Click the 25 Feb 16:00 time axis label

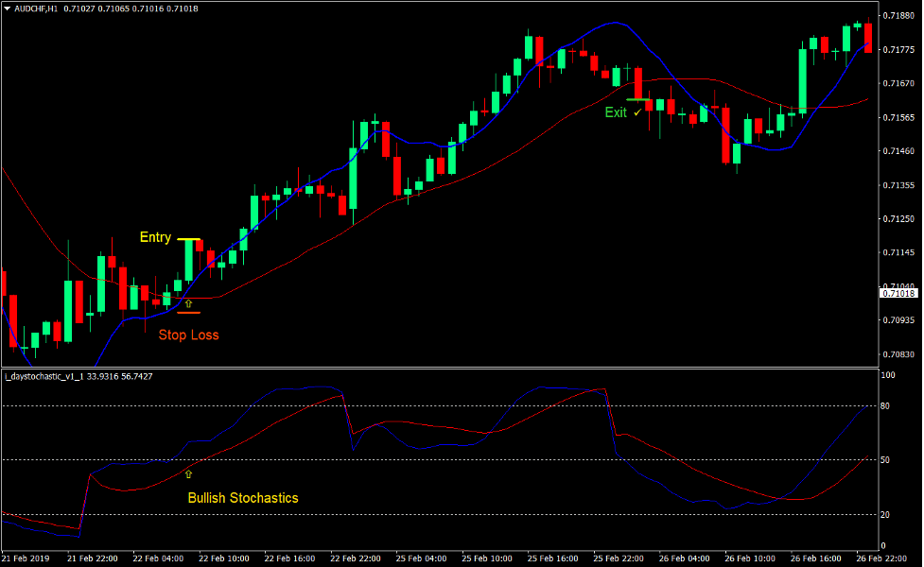coord(551,558)
